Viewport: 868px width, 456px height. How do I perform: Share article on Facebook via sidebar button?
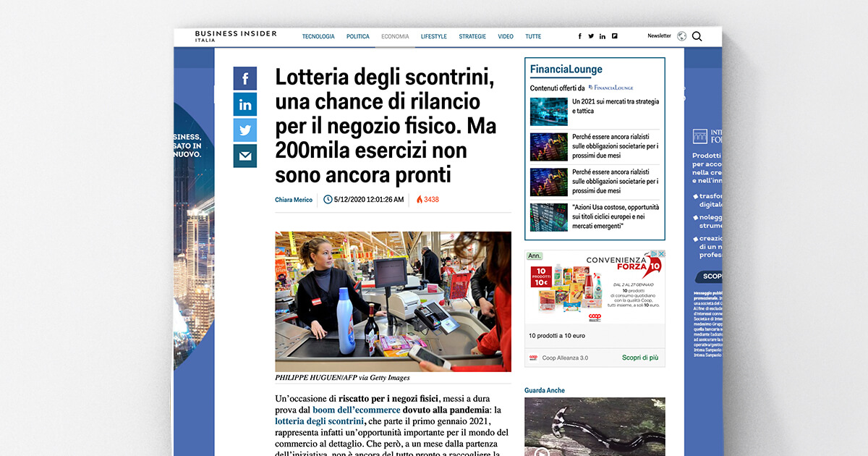click(245, 78)
